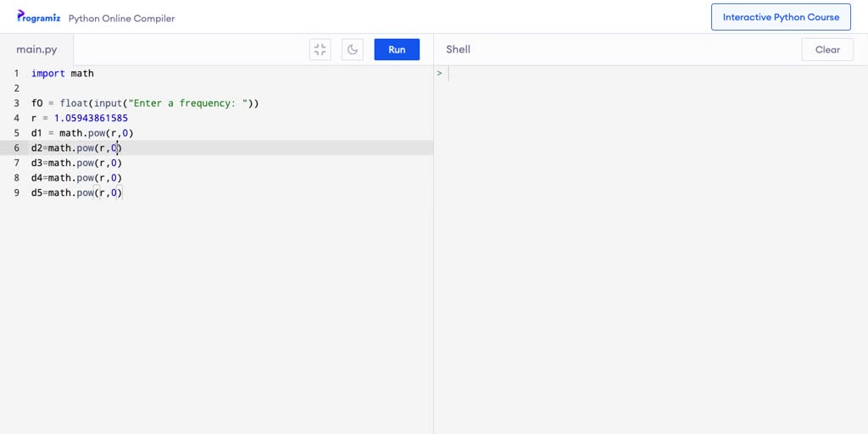868x434 pixels.
Task: Switch to dark mode with moon icon
Action: tap(353, 49)
